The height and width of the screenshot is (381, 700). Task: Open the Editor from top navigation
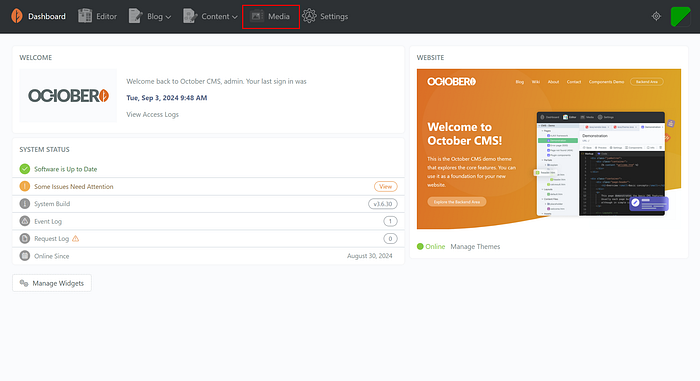(x=97, y=16)
